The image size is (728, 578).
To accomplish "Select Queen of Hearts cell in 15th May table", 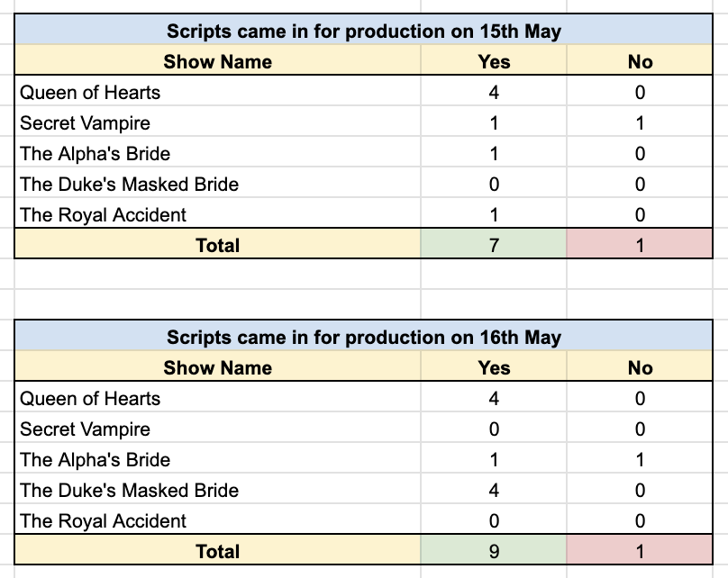I will [218, 91].
